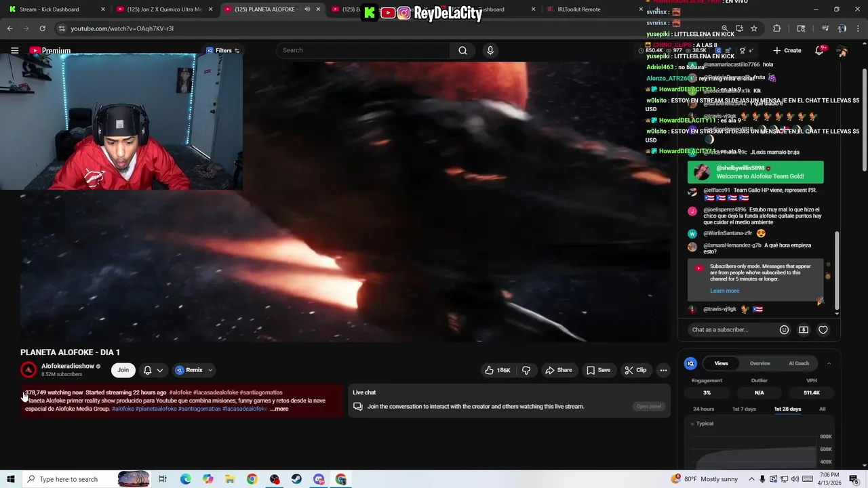Open the weather widget showing 80°F
Screen dimensions: 868x488
pyautogui.click(x=704, y=479)
